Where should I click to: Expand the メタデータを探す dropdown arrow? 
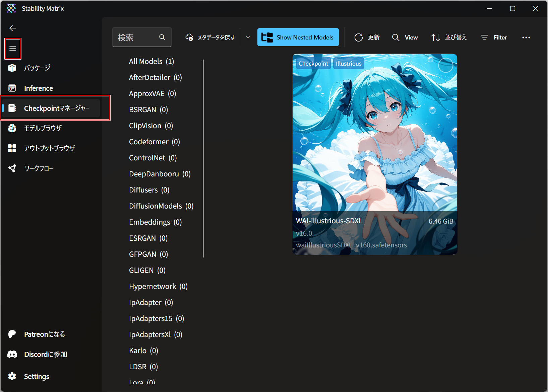pyautogui.click(x=248, y=37)
